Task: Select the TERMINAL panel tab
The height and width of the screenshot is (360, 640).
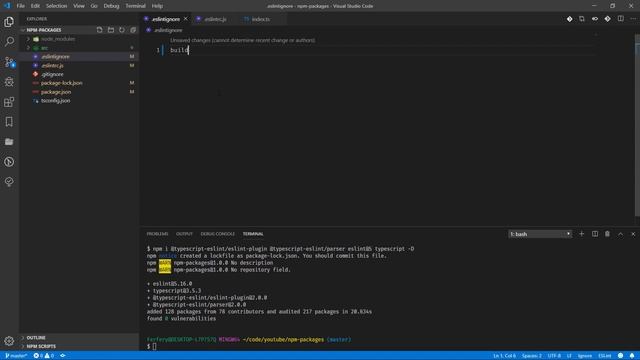Action: click(x=253, y=234)
